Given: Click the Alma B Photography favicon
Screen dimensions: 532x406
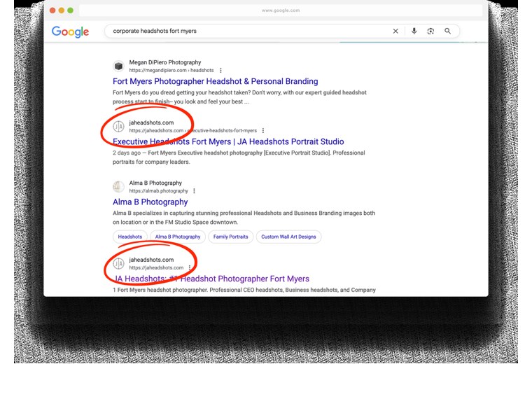Looking at the screenshot, I should point(118,186).
